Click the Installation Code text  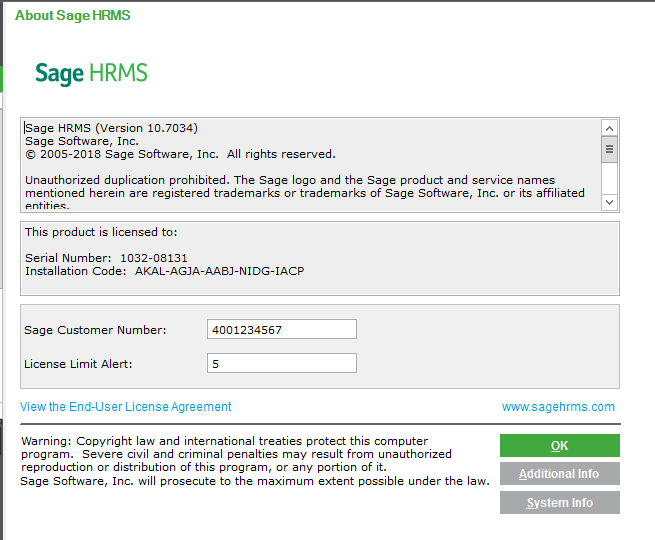tap(164, 271)
